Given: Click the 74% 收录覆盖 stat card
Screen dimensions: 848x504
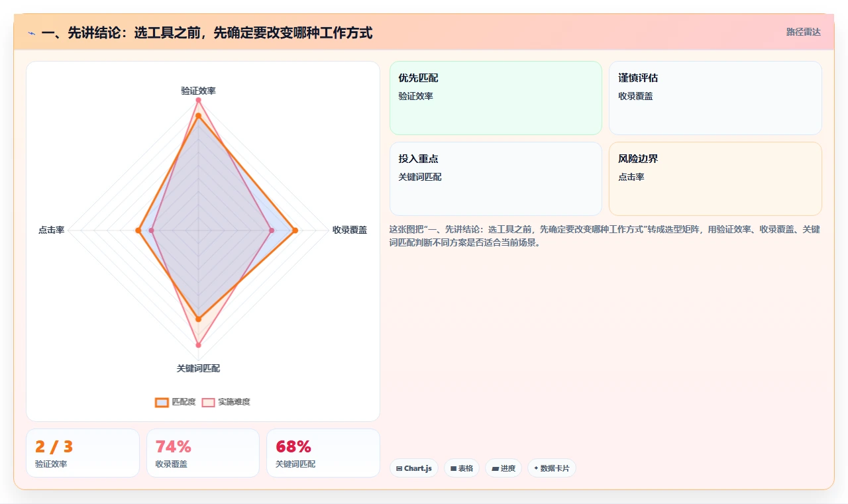Looking at the screenshot, I should point(203,453).
